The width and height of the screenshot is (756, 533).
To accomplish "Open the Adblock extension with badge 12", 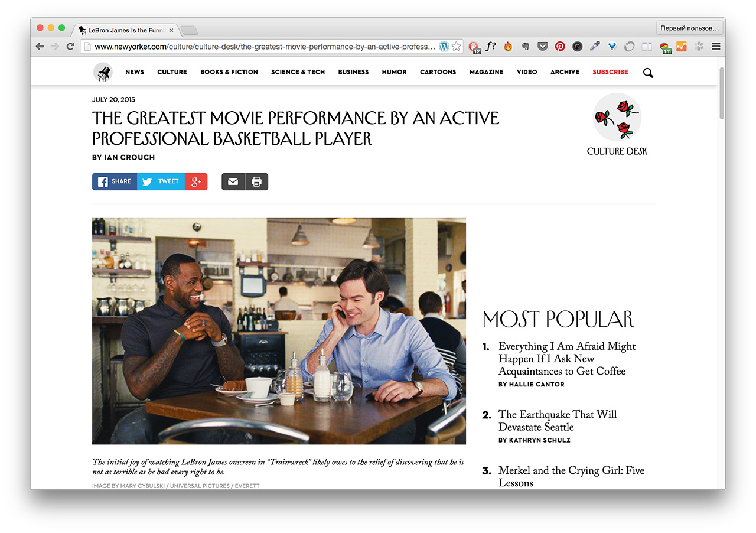I will 474,47.
